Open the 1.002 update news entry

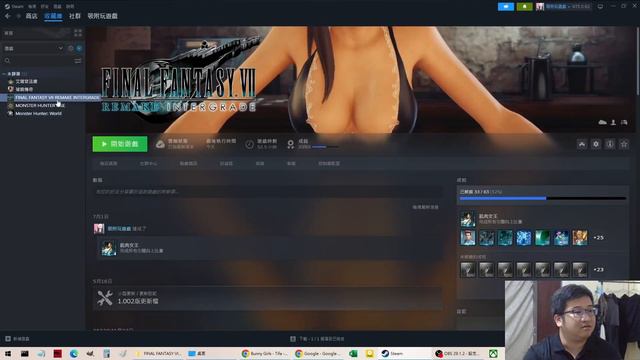click(x=268, y=298)
